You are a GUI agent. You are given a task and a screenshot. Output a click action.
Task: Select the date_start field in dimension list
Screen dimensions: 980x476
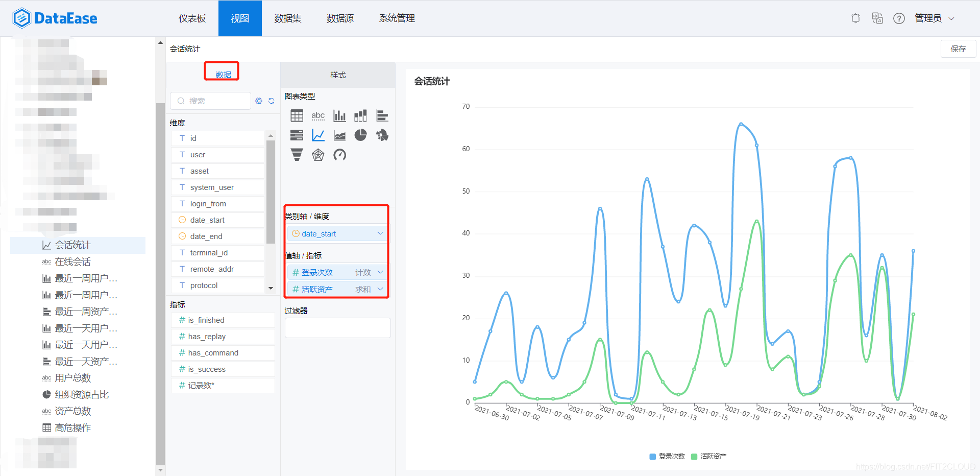[217, 220]
